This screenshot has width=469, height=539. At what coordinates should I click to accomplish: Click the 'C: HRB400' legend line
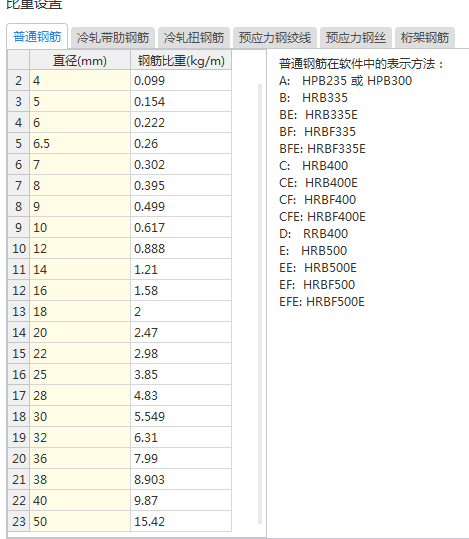(314, 166)
